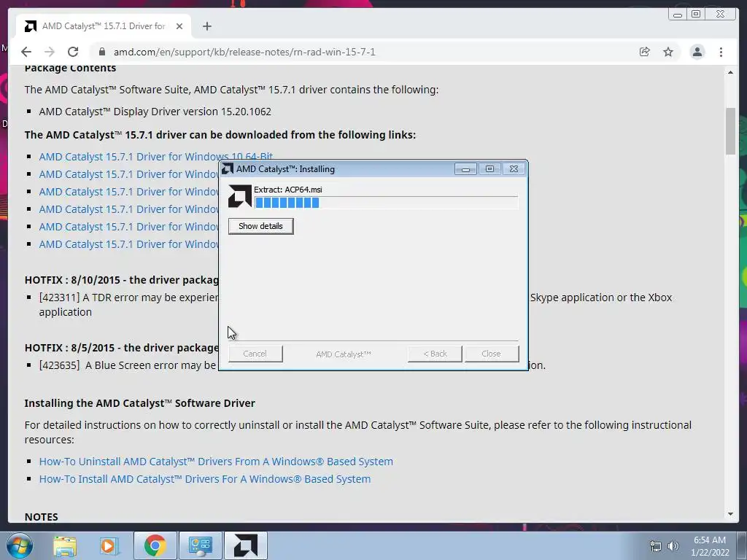This screenshot has height=560, width=747.
Task: Switch to Google Chrome on the taskbar
Action: pos(155,545)
